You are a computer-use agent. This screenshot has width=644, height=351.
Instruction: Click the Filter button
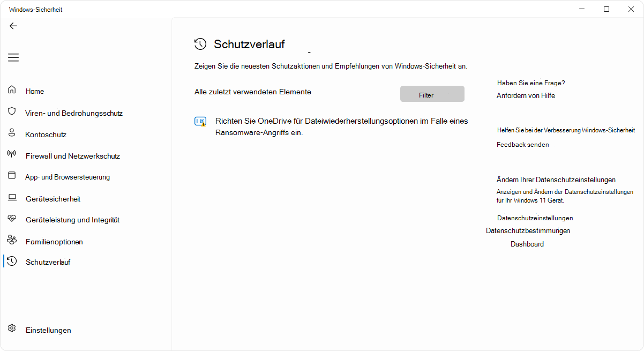(432, 94)
